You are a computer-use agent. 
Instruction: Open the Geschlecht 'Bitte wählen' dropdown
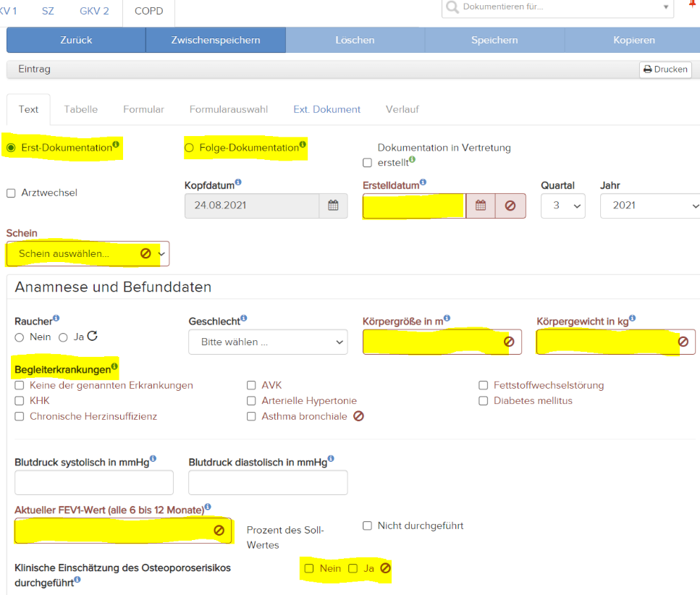[x=268, y=342]
